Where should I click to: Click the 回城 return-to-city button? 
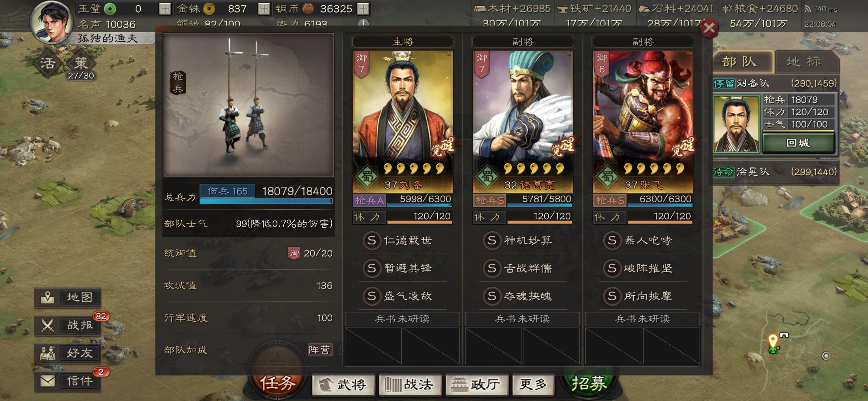pyautogui.click(x=798, y=143)
